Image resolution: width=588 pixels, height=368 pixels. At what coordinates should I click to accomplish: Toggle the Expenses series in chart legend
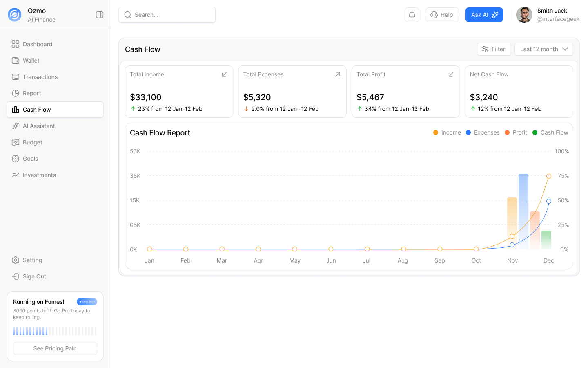pyautogui.click(x=483, y=132)
